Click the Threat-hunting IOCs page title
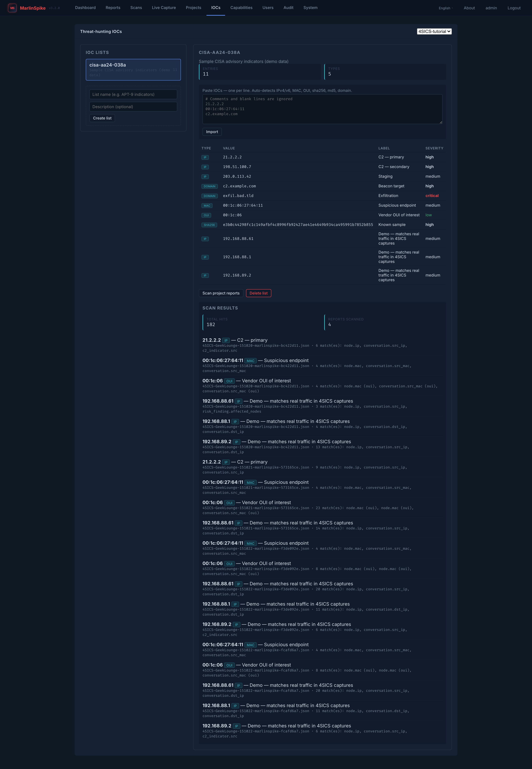 coord(101,31)
